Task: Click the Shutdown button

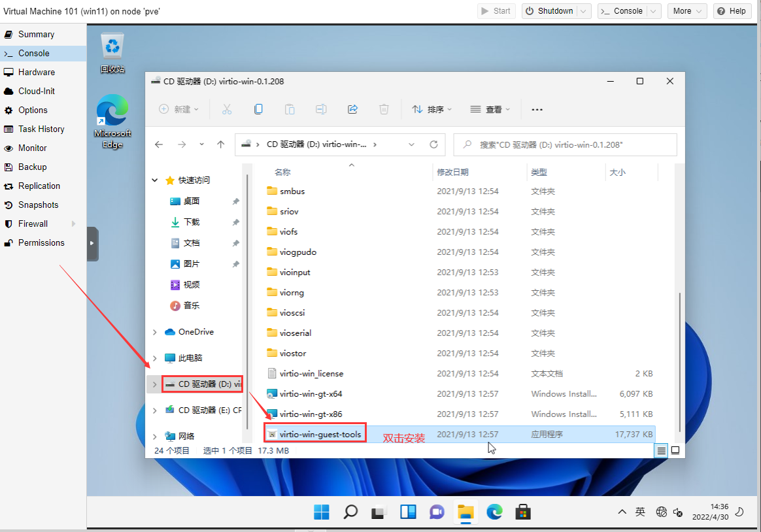Action: point(550,11)
